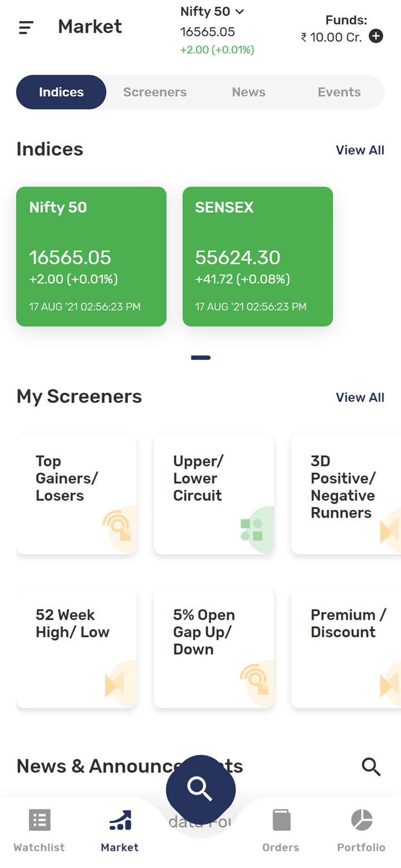The width and height of the screenshot is (401, 868).
Task: Open the 52 Week High/Low screener
Action: (76, 647)
